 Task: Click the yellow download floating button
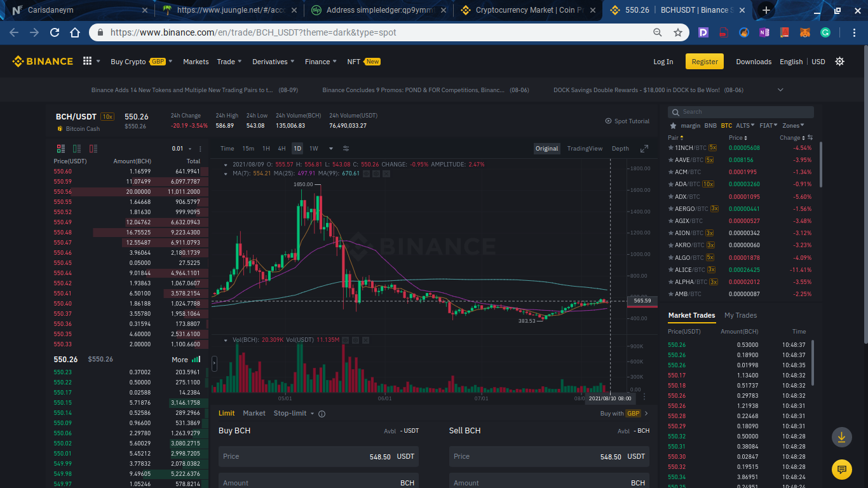point(841,437)
